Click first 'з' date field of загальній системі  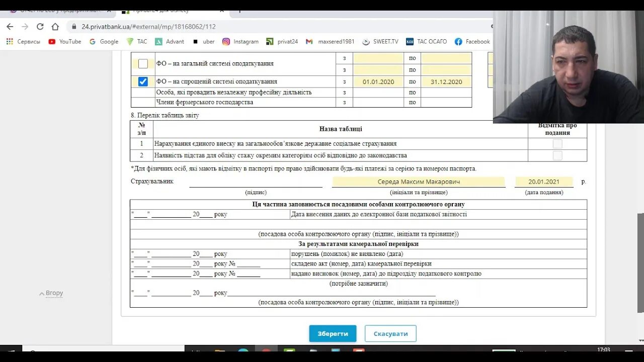click(378, 58)
